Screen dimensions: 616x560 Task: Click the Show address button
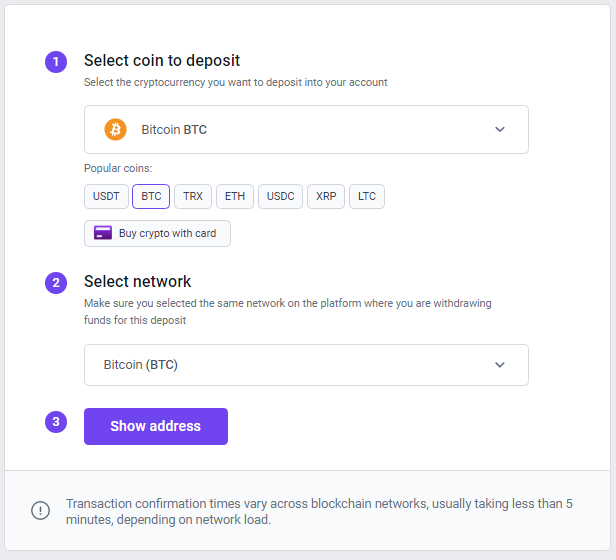(156, 426)
